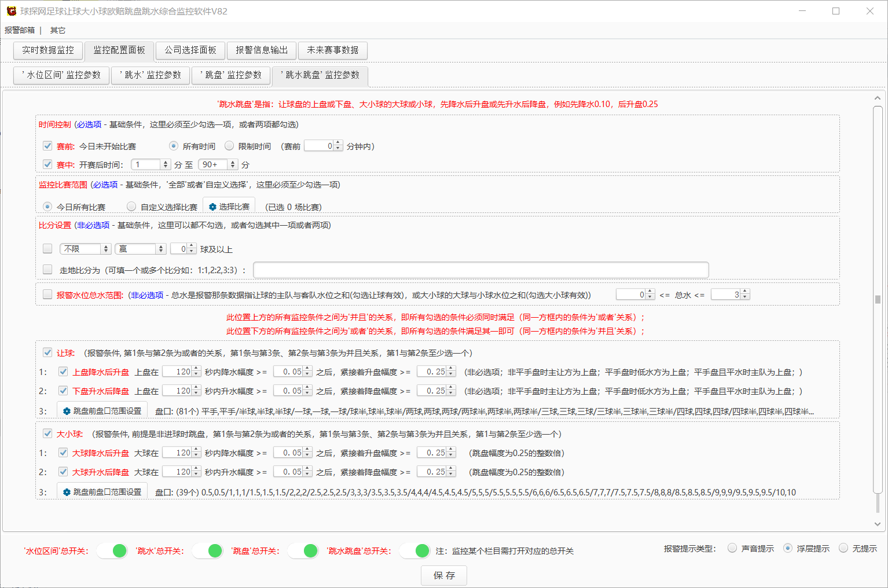Enable the 球及以上 score condition checkbox
This screenshot has height=588, width=888.
pyautogui.click(x=47, y=248)
